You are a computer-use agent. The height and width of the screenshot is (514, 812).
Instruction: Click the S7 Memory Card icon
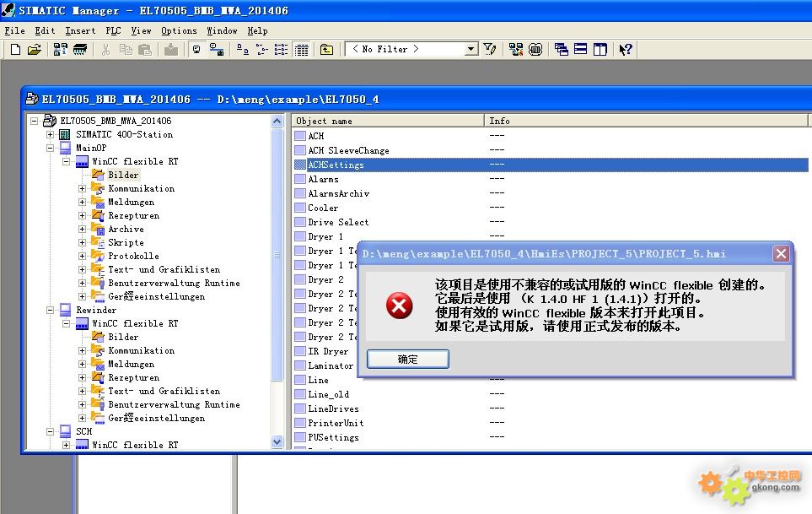tap(80, 49)
